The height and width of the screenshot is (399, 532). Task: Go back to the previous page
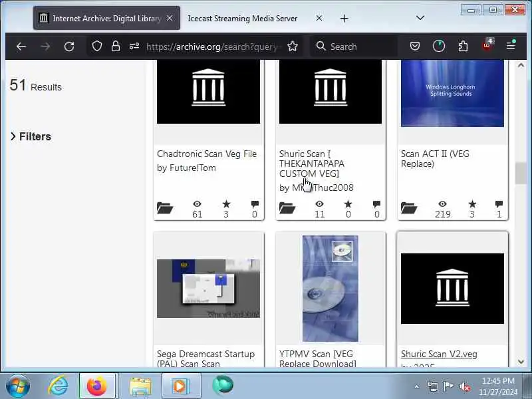coord(21,46)
